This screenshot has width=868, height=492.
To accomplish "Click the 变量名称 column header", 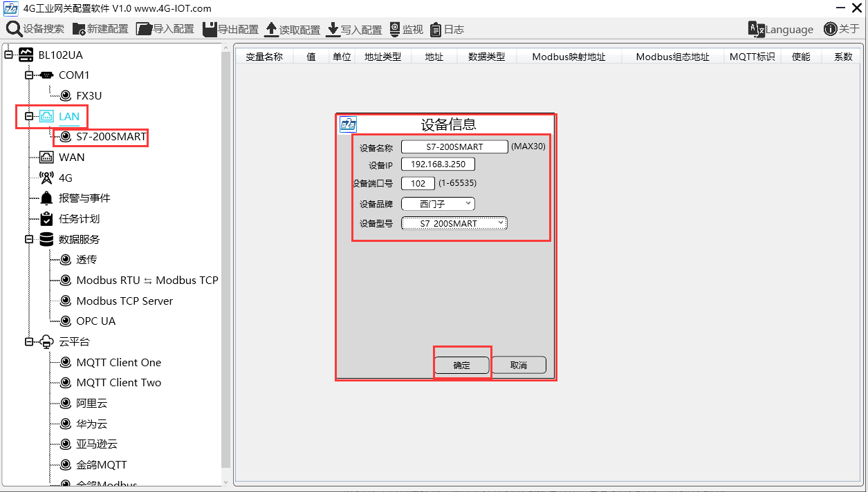I will pos(264,57).
